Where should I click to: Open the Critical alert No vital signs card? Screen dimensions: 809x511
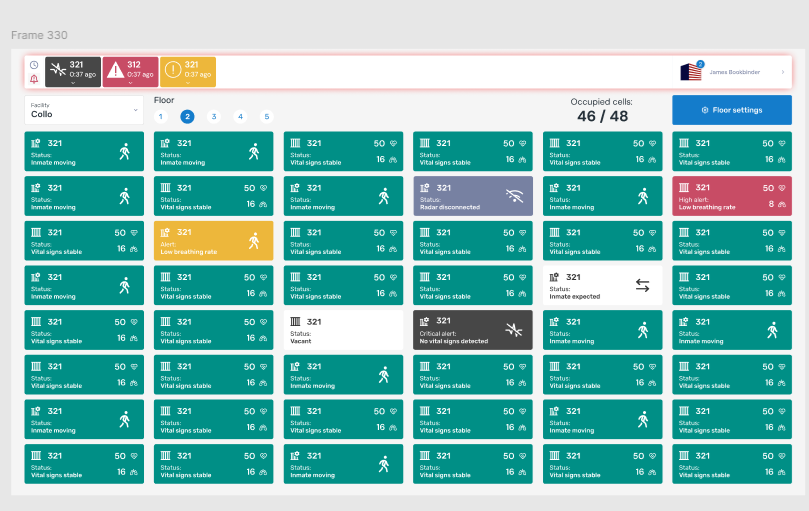473,330
